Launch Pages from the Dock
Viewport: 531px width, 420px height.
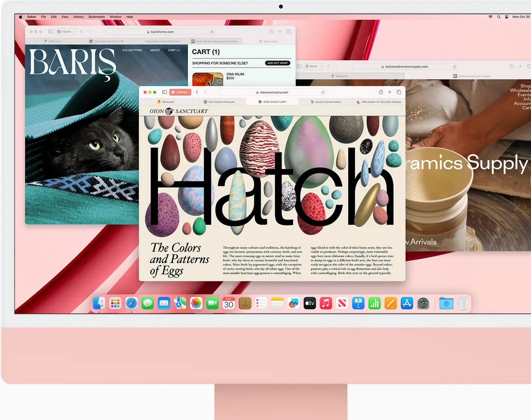tap(391, 303)
